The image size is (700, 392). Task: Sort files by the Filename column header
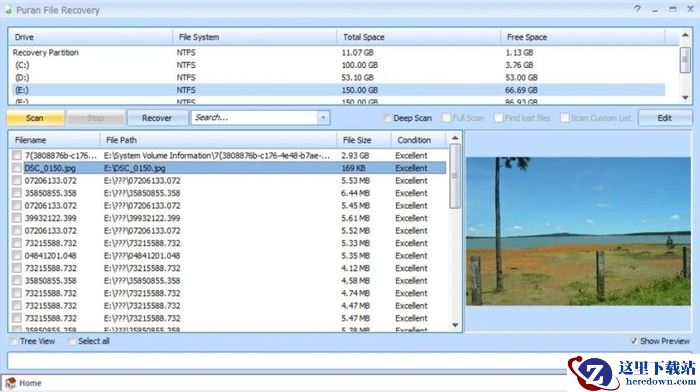pyautogui.click(x=54, y=140)
